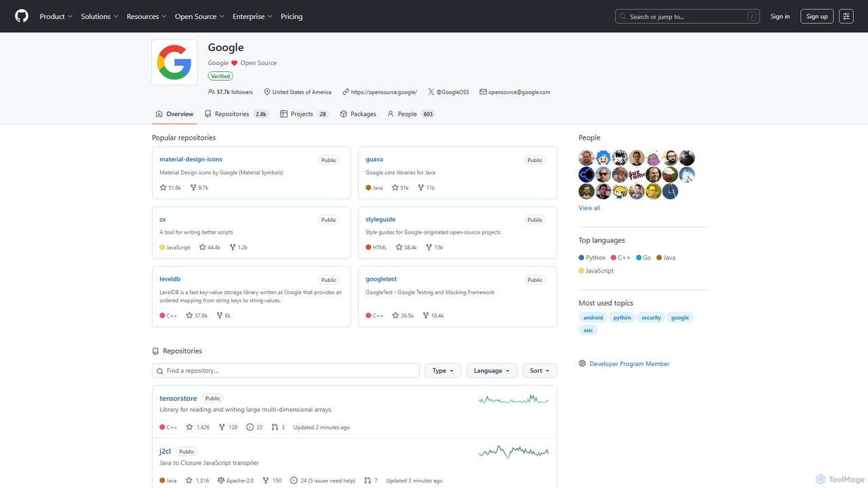Open leveldb's 37.9k stargazers
868x488 pixels.
click(197, 316)
